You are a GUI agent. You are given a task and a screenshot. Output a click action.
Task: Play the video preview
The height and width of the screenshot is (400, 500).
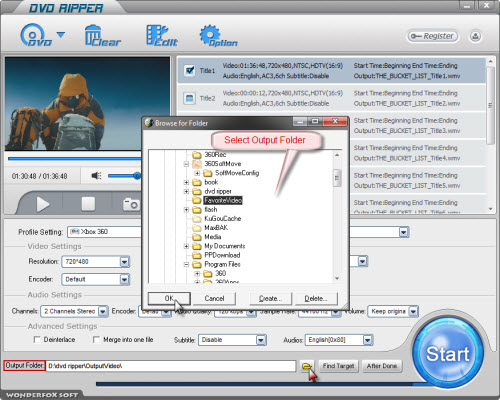tap(43, 204)
